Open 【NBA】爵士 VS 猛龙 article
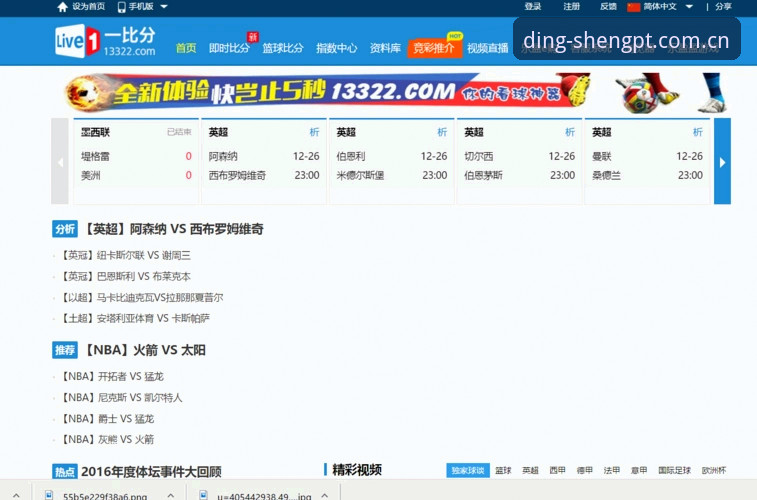Image resolution: width=757 pixels, height=500 pixels. [x=107, y=419]
